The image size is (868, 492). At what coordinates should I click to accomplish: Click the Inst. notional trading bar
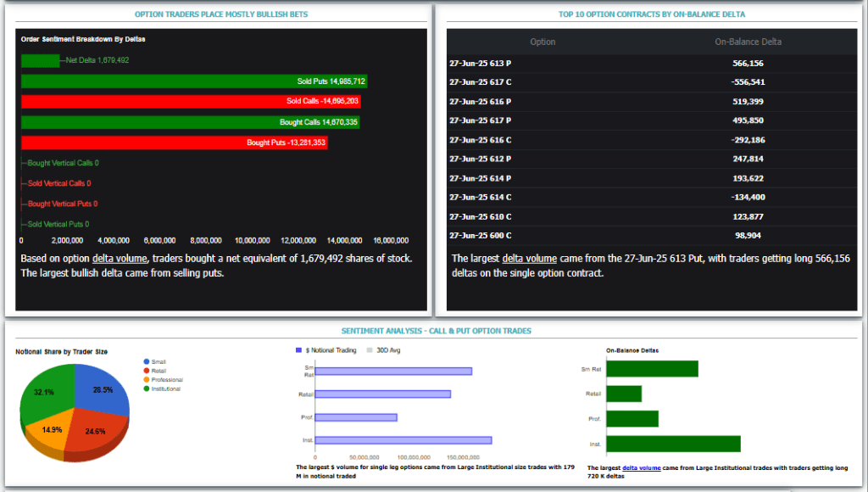click(x=403, y=440)
